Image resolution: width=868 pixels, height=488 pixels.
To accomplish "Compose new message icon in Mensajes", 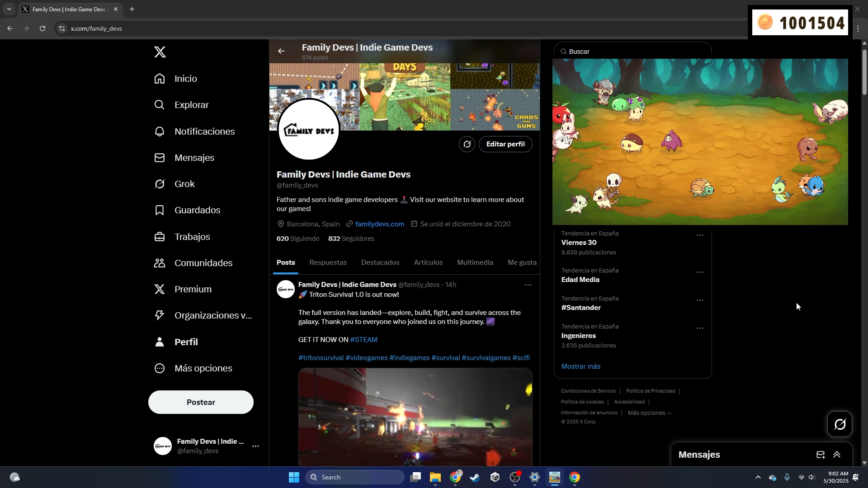I will (x=821, y=455).
